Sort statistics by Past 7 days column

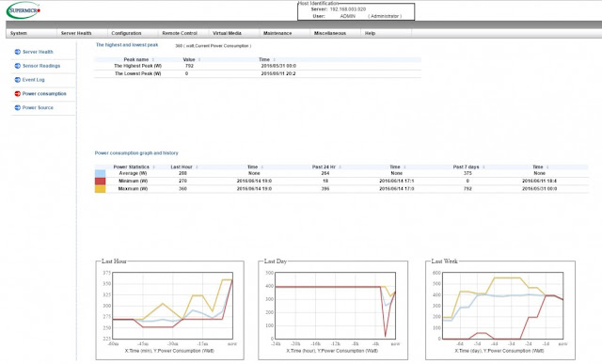coord(467,167)
